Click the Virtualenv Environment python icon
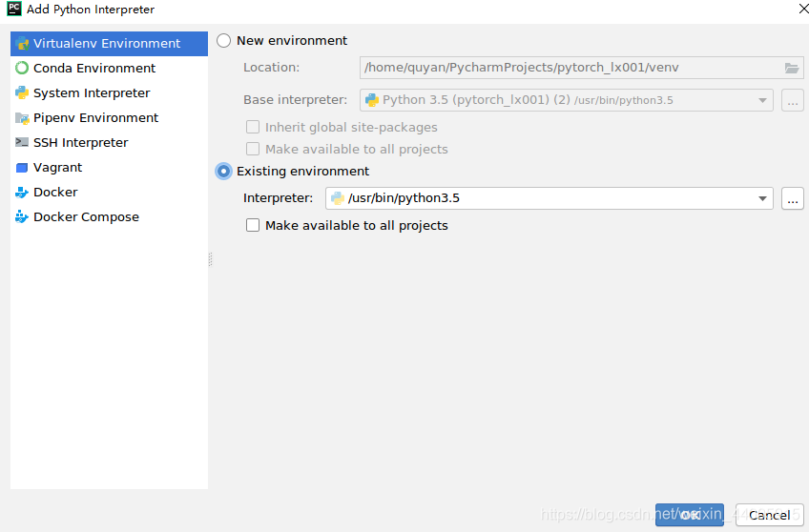 (22, 44)
